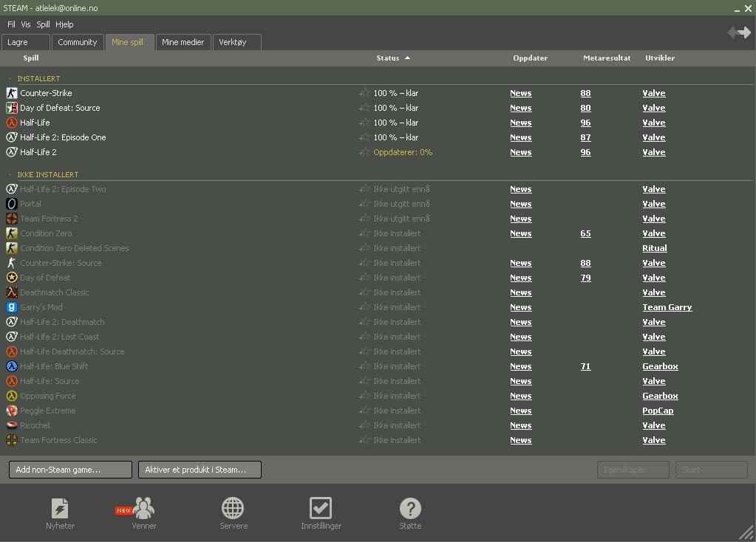Open the Hjelp menu
756x542 pixels.
click(64, 24)
